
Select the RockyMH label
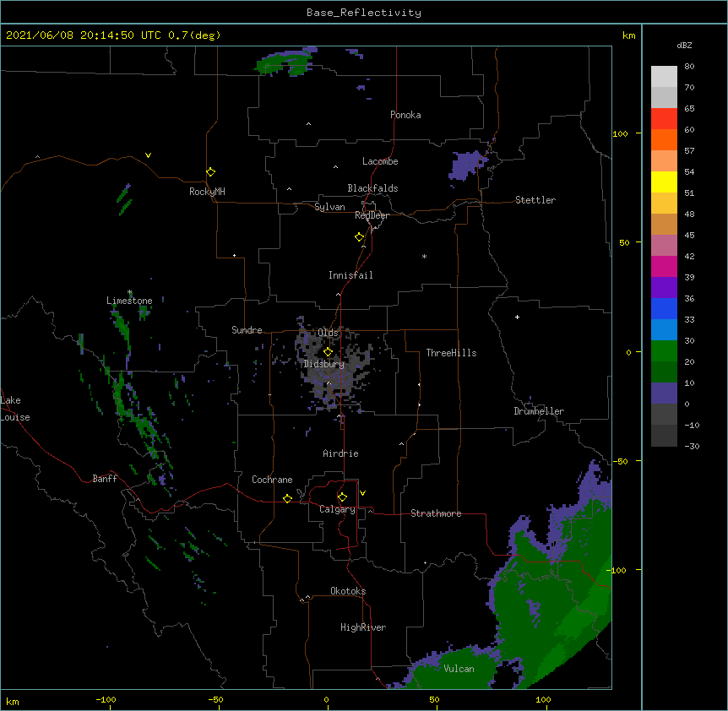pos(207,192)
